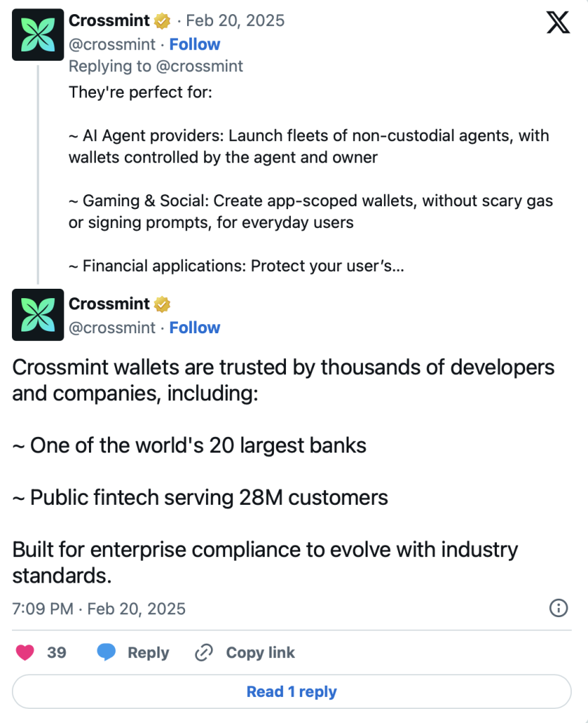The height and width of the screenshot is (723, 588).
Task: Follow Crossmint from the parent tweet header
Action: [x=195, y=44]
